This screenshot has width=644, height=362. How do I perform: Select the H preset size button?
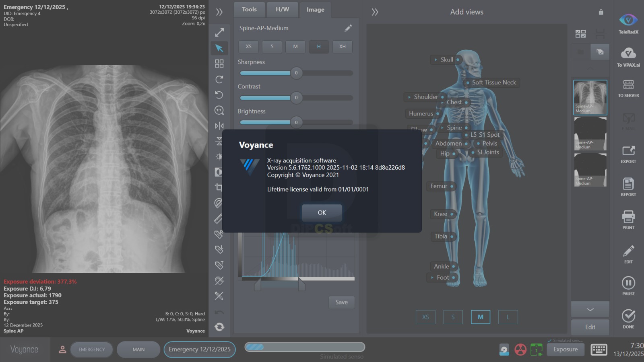pyautogui.click(x=319, y=47)
